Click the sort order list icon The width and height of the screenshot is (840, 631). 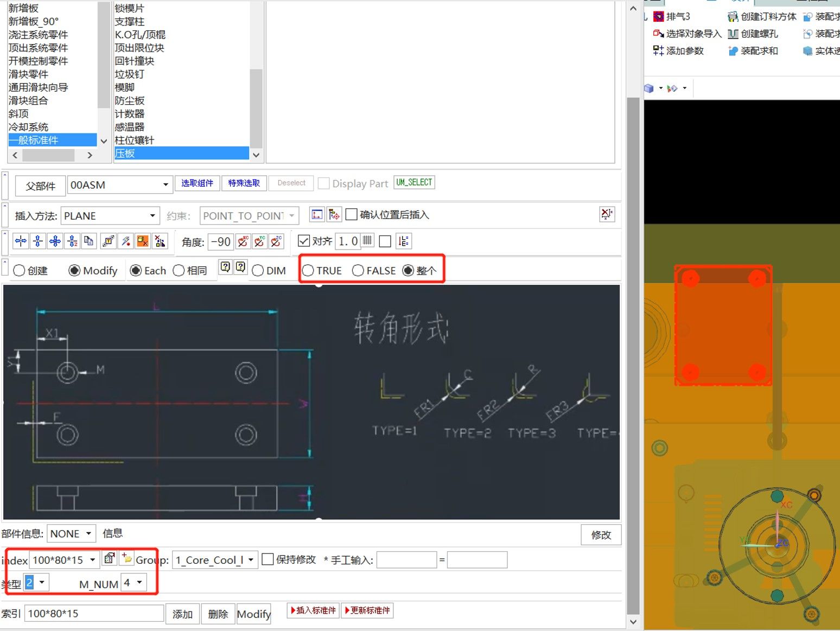coord(404,241)
